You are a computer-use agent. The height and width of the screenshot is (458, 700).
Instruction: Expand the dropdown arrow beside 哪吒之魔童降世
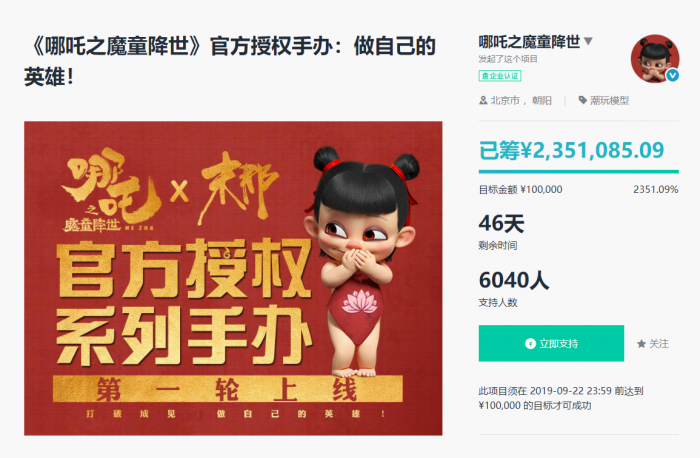(588, 42)
